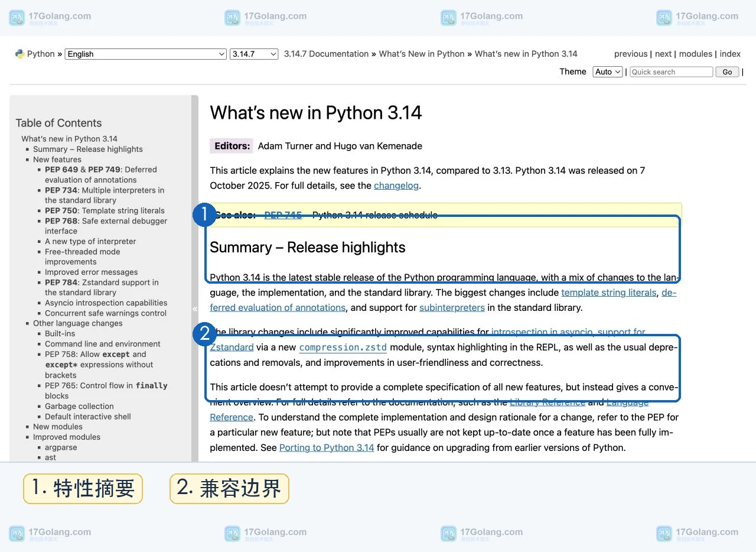Collapse the sidebar with the « handle
The width and height of the screenshot is (756, 552).
pos(195,309)
